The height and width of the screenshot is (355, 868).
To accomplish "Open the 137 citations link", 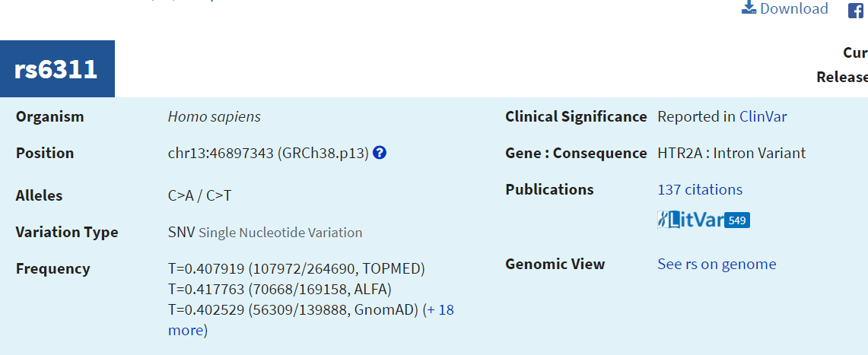I will point(700,189).
